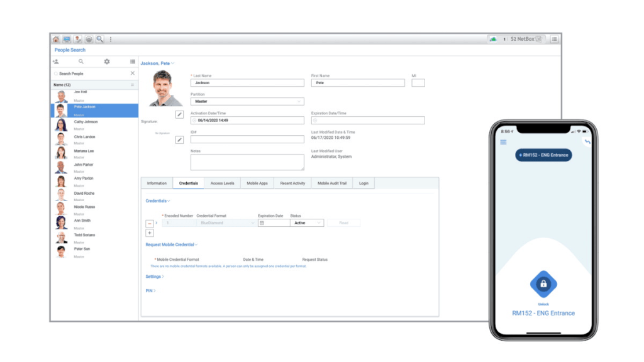Click the Home icon in the toolbar
The height and width of the screenshot is (362, 644).
[56, 39]
